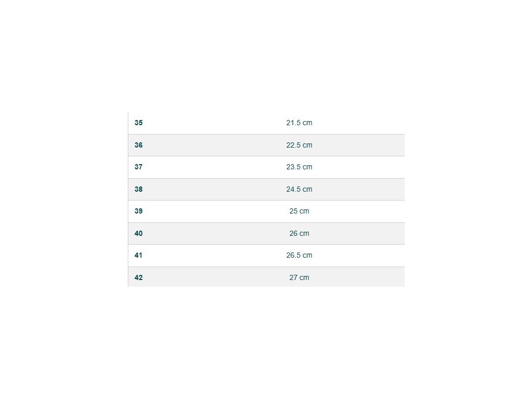Click the size 40 label
This screenshot has width=532, height=399.
(x=138, y=234)
